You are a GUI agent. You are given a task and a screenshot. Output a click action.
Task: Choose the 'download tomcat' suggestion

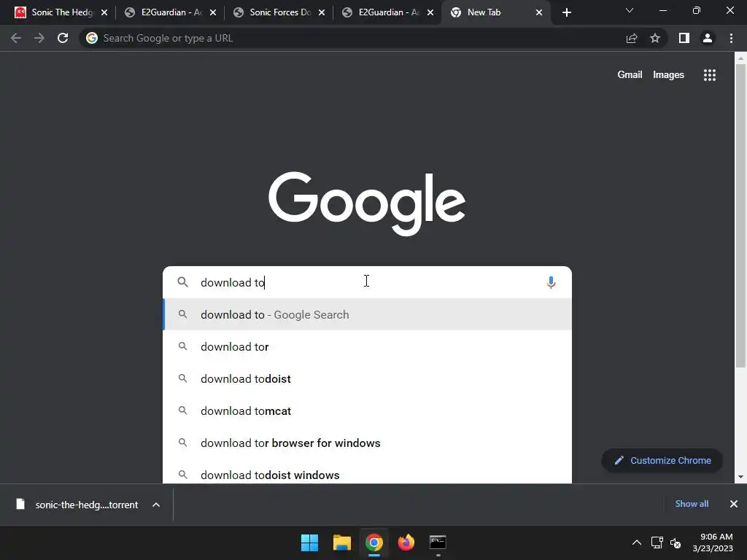click(367, 411)
